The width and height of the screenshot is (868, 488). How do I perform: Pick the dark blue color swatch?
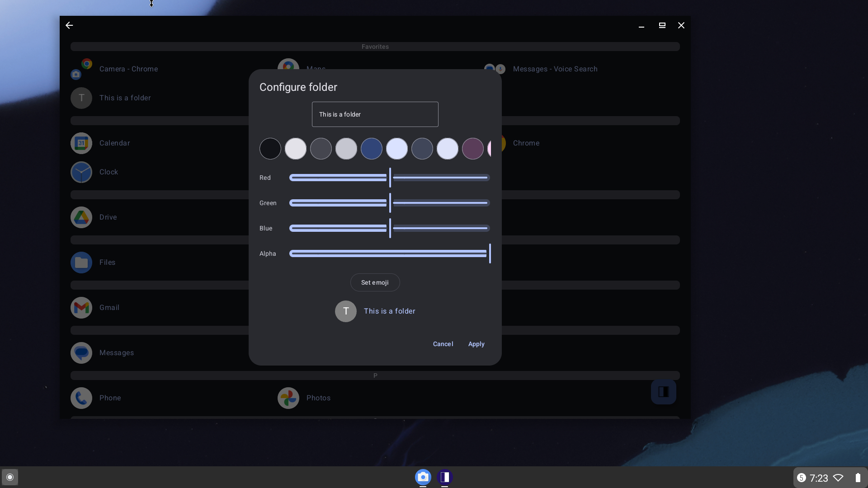pos(372,149)
